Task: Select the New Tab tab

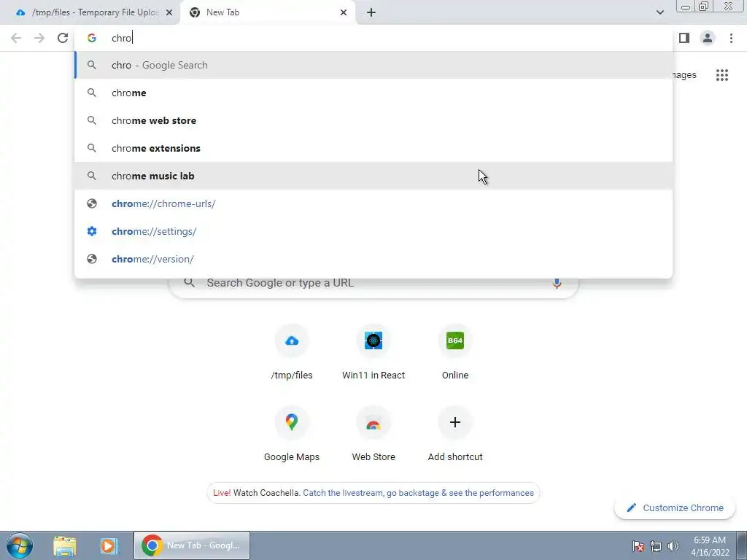Action: [267, 12]
